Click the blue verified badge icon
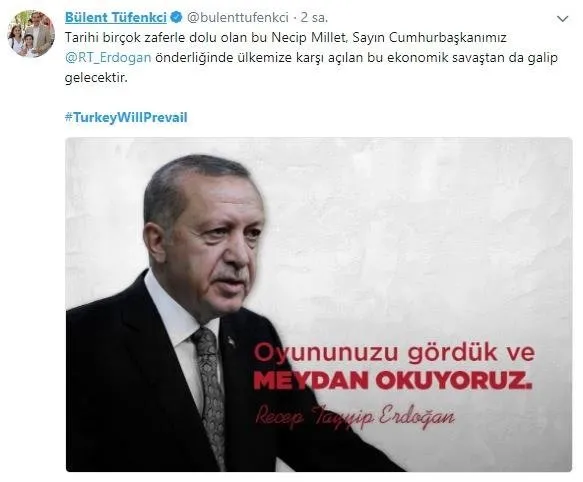The image size is (583, 482). point(176,17)
